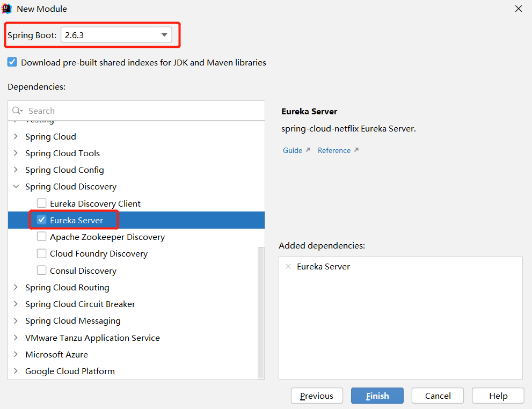532x409 pixels.
Task: Toggle Download pre-built shared indexes checkbox
Action: (12, 62)
